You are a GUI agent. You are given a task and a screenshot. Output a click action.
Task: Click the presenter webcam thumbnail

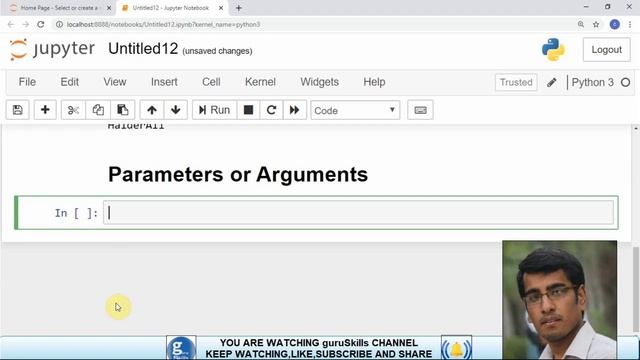[560, 300]
